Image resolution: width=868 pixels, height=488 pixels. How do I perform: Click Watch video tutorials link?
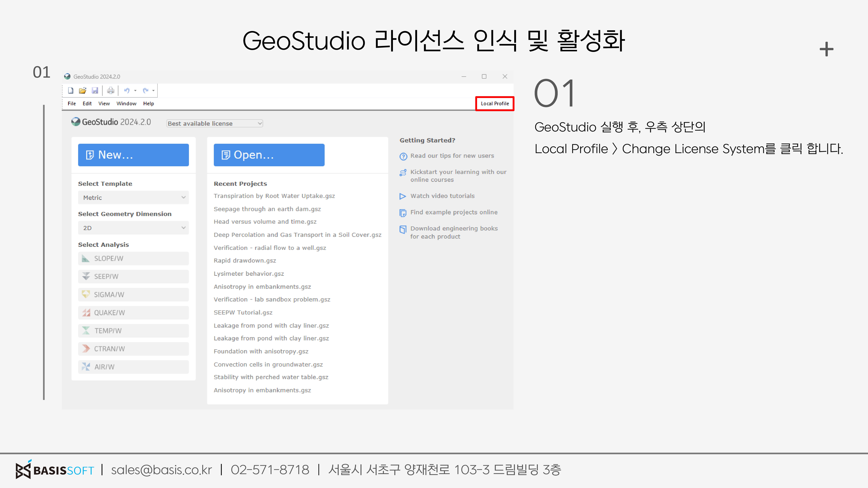point(442,196)
